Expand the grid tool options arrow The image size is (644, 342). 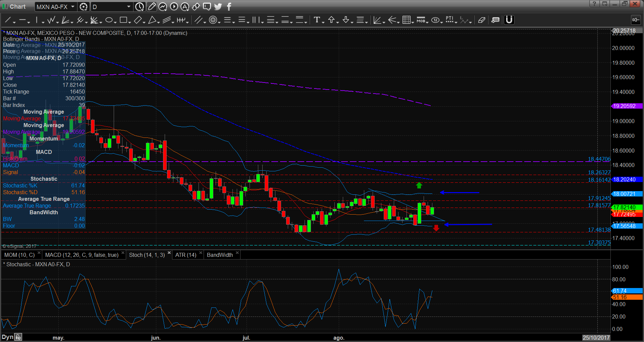click(x=413, y=22)
